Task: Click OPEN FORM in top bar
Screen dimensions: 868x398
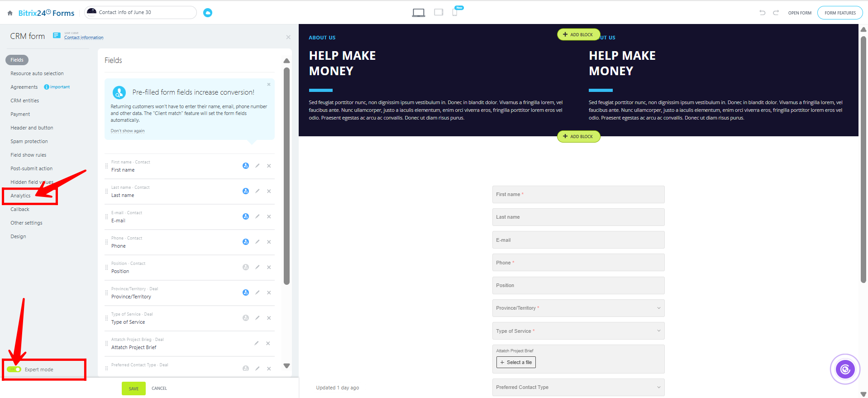Action: 800,13
